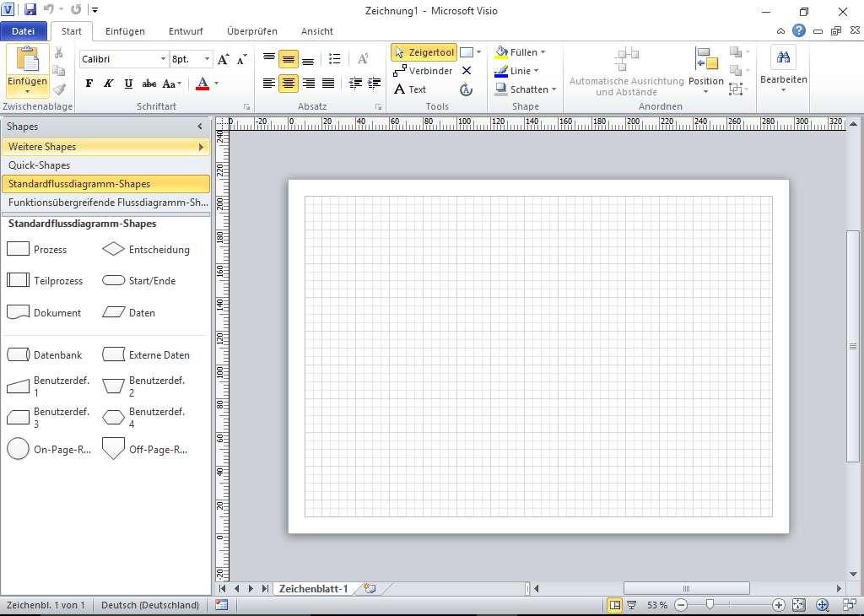Select the Entscheidung diamond shape
864x616 pixels.
113,250
